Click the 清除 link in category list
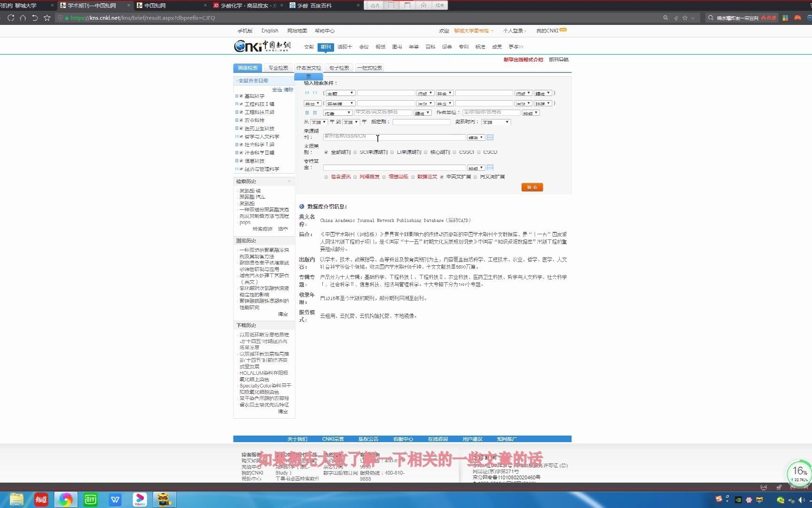 click(x=289, y=89)
